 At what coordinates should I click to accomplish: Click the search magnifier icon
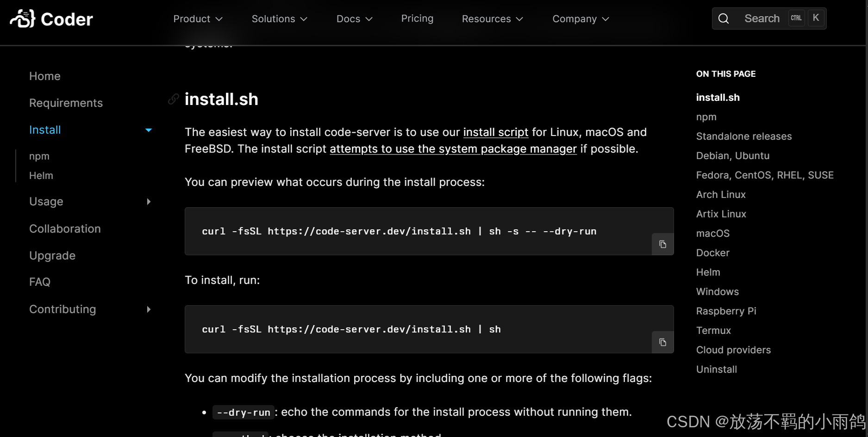tap(724, 18)
